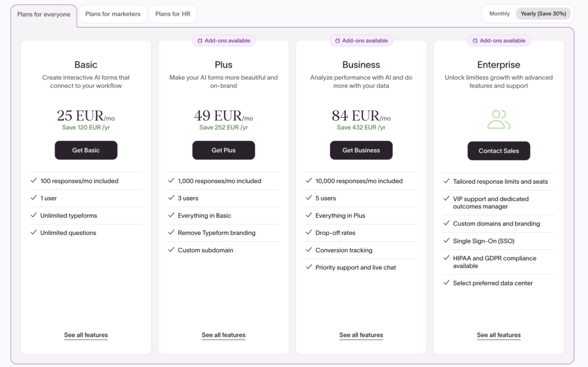This screenshot has width=588, height=367.
Task: Click checkmark next to Custom subdomain
Action: click(x=172, y=250)
